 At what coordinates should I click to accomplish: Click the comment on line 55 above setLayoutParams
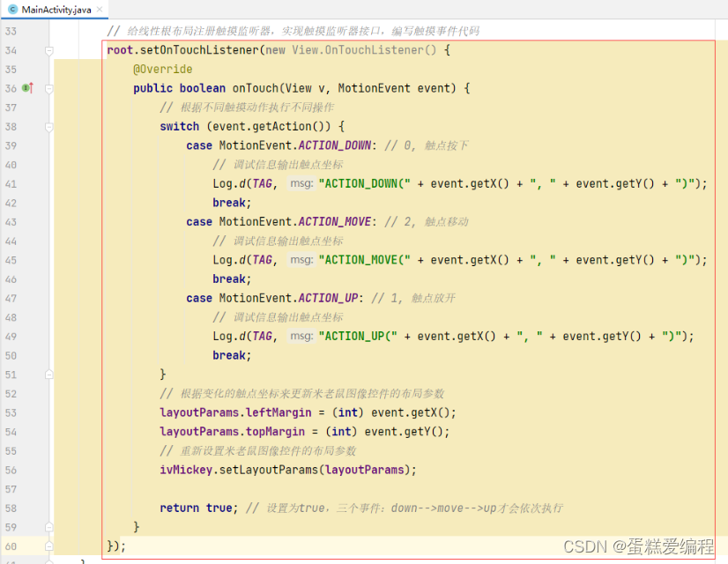click(x=257, y=450)
